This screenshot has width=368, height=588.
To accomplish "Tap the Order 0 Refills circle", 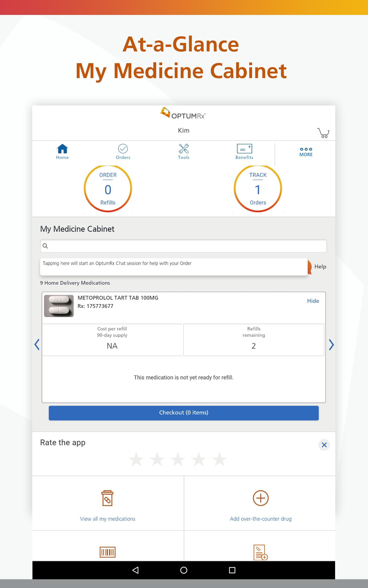I will coord(108,189).
